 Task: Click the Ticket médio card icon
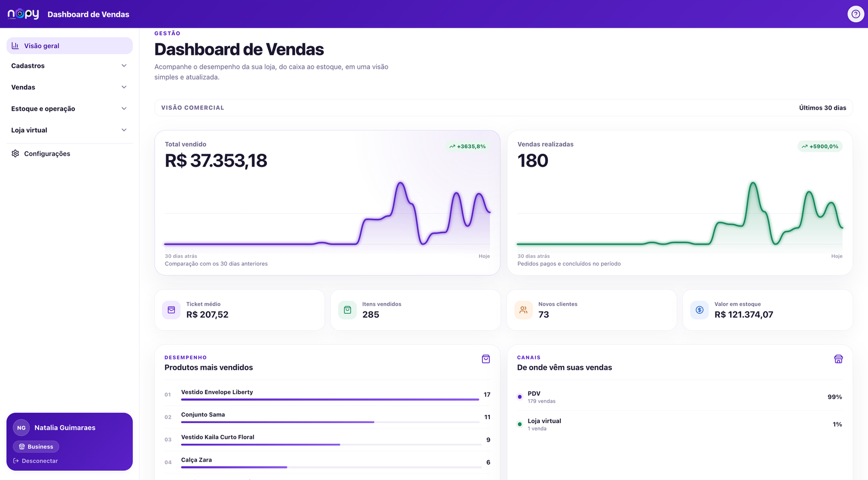(171, 310)
